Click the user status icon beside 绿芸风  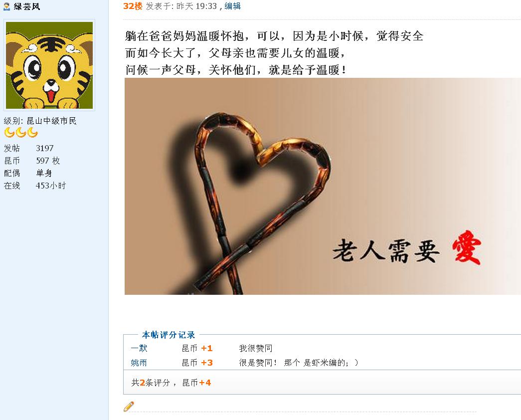[x=6, y=6]
